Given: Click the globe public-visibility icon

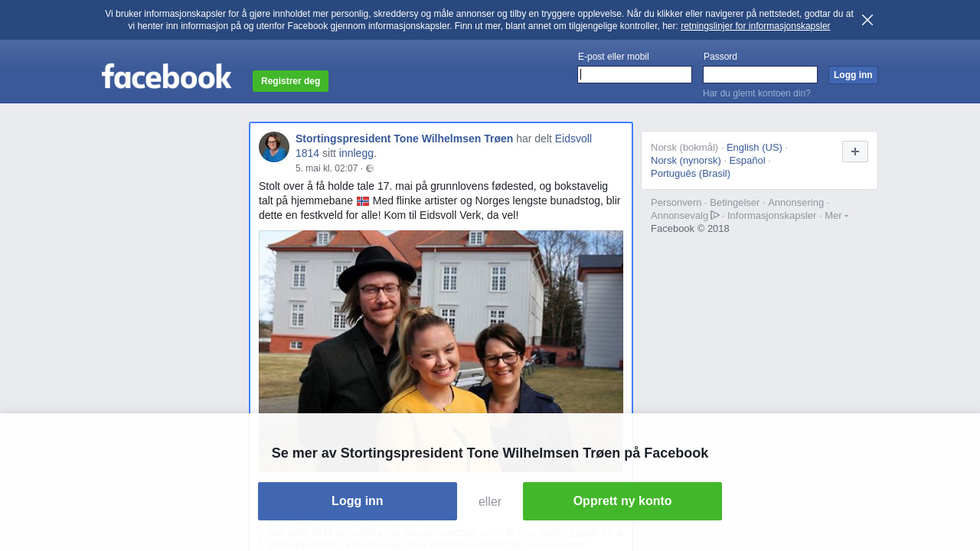Looking at the screenshot, I should click(370, 168).
